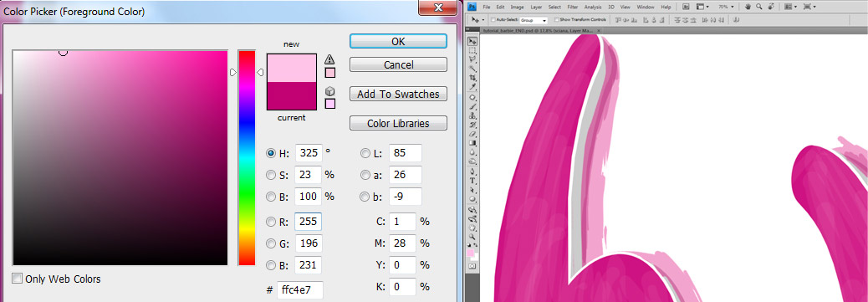
Task: Select the Pen tool
Action: click(472, 171)
